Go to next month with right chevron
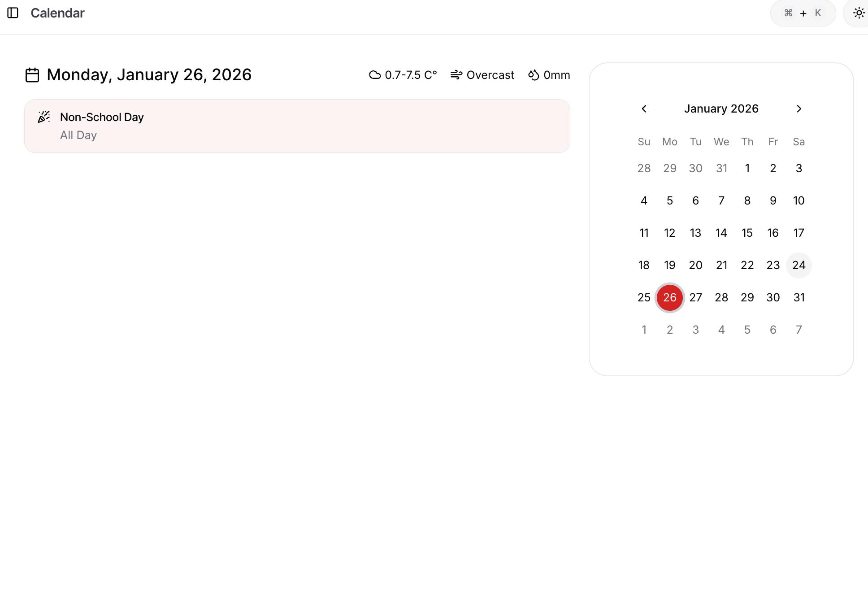 pyautogui.click(x=799, y=109)
